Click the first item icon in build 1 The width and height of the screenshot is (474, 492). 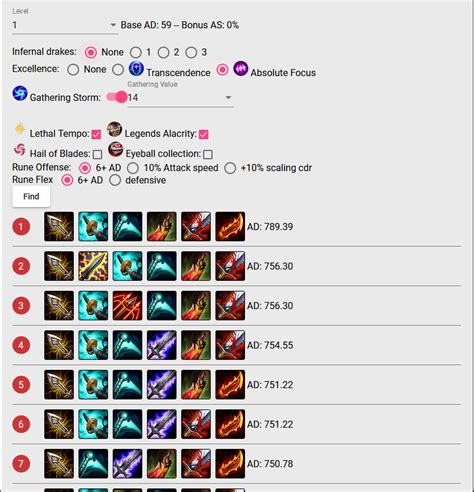pyautogui.click(x=59, y=227)
